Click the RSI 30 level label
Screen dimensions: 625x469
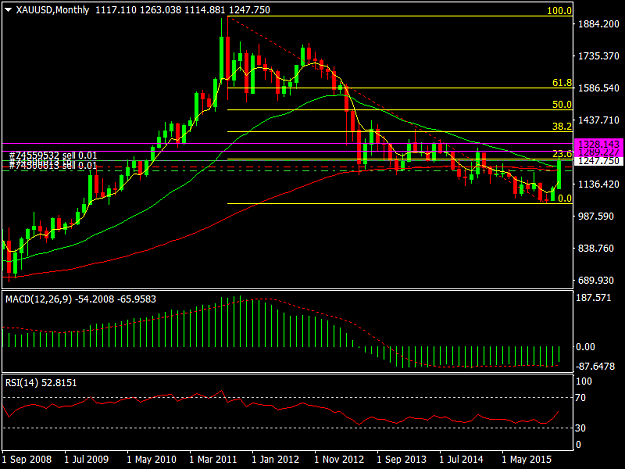tap(580, 428)
